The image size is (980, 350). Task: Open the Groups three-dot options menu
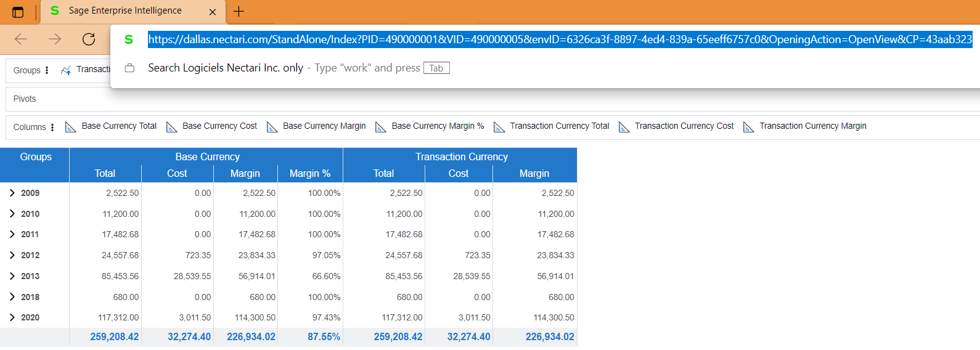(47, 70)
